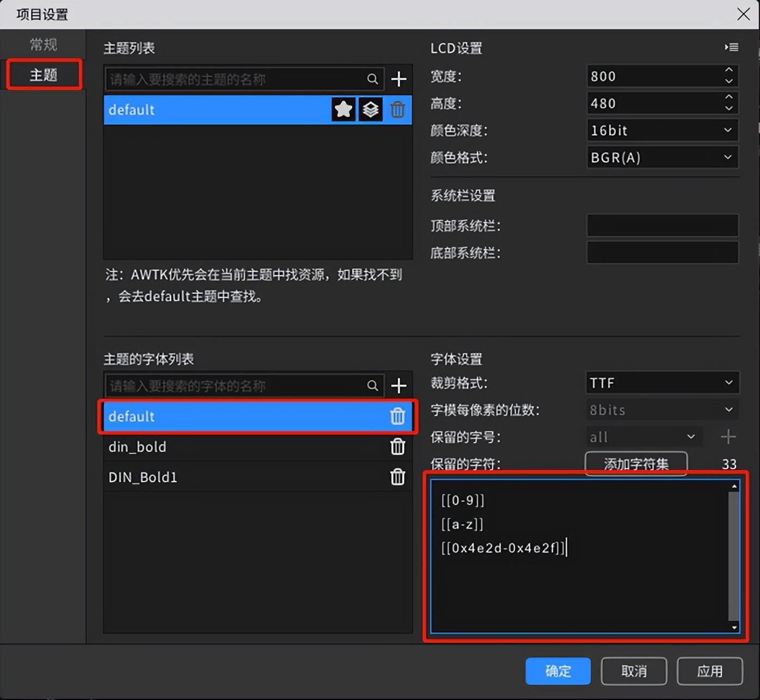Image resolution: width=760 pixels, height=700 pixels.
Task: Click plus icon beside the 保留的字号 dropdown
Action: [x=727, y=437]
